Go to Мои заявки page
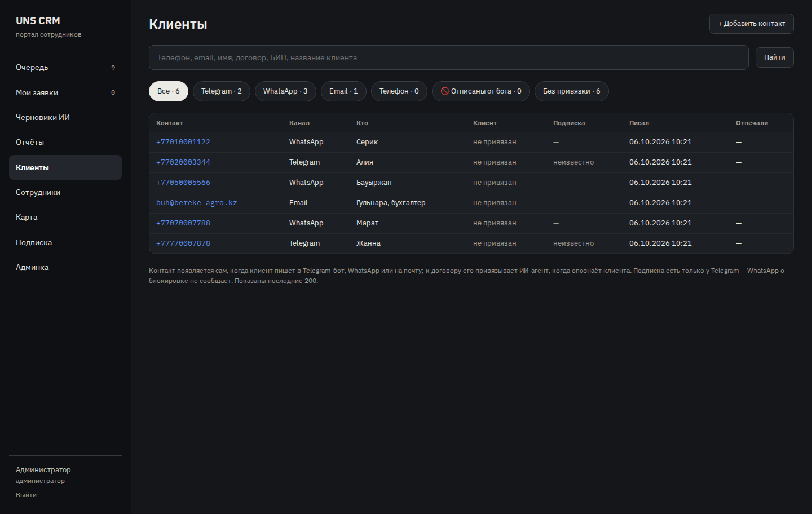This screenshot has width=812, height=514. coord(65,92)
